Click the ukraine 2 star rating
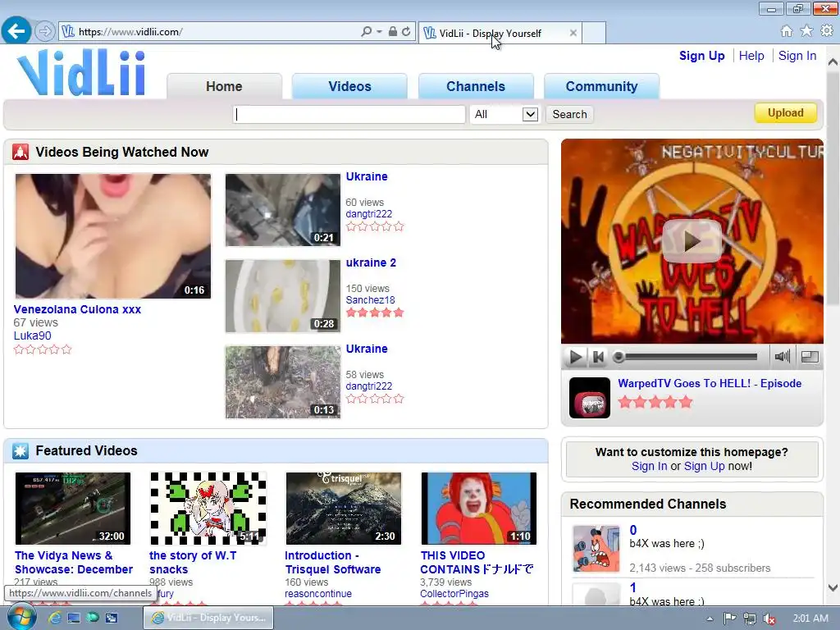 click(x=374, y=313)
